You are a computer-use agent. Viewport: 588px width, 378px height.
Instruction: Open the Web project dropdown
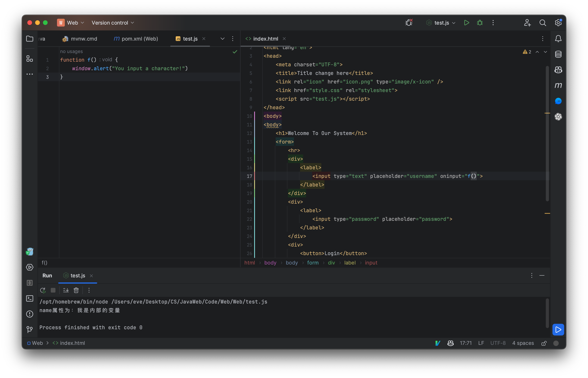tap(71, 23)
